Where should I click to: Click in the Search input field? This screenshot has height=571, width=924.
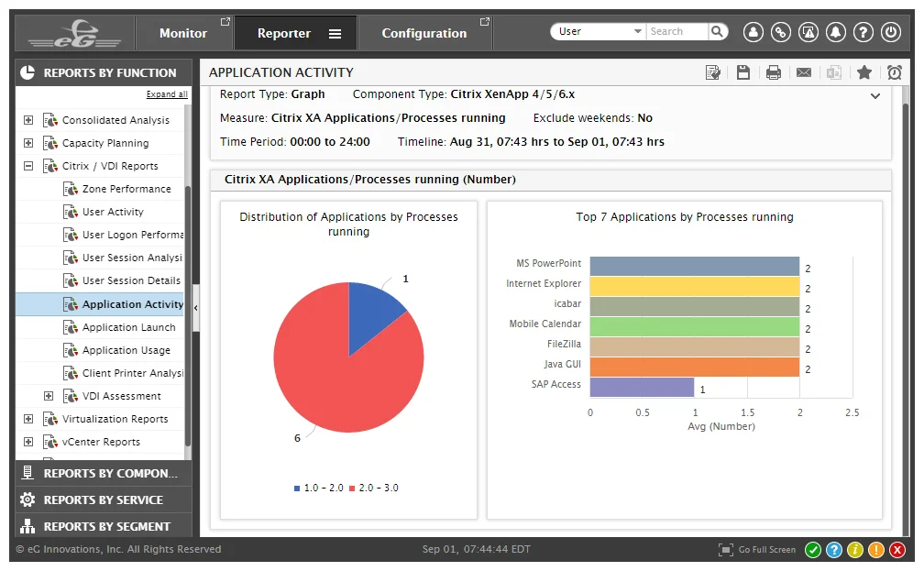point(677,31)
